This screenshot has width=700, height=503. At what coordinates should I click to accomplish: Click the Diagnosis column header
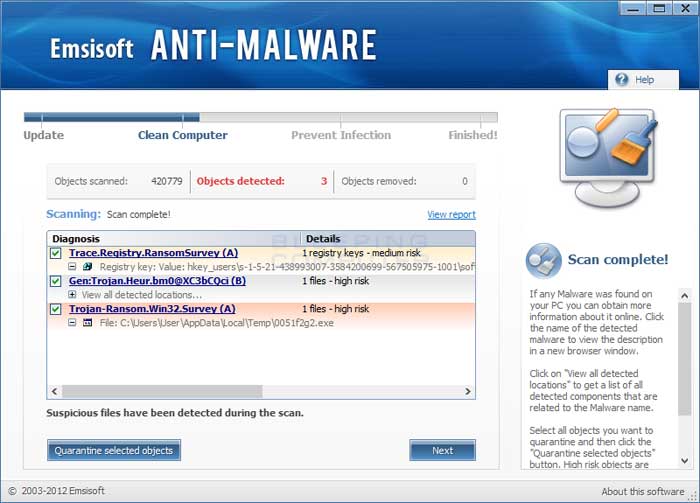[x=174, y=239]
